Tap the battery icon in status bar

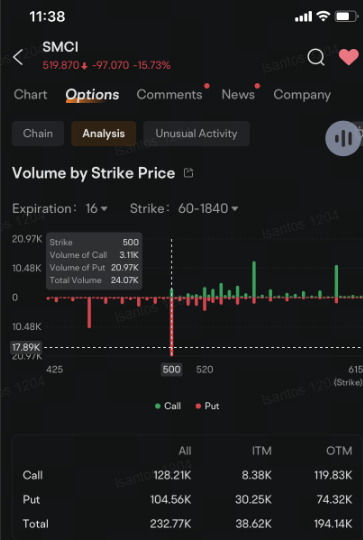pos(346,16)
